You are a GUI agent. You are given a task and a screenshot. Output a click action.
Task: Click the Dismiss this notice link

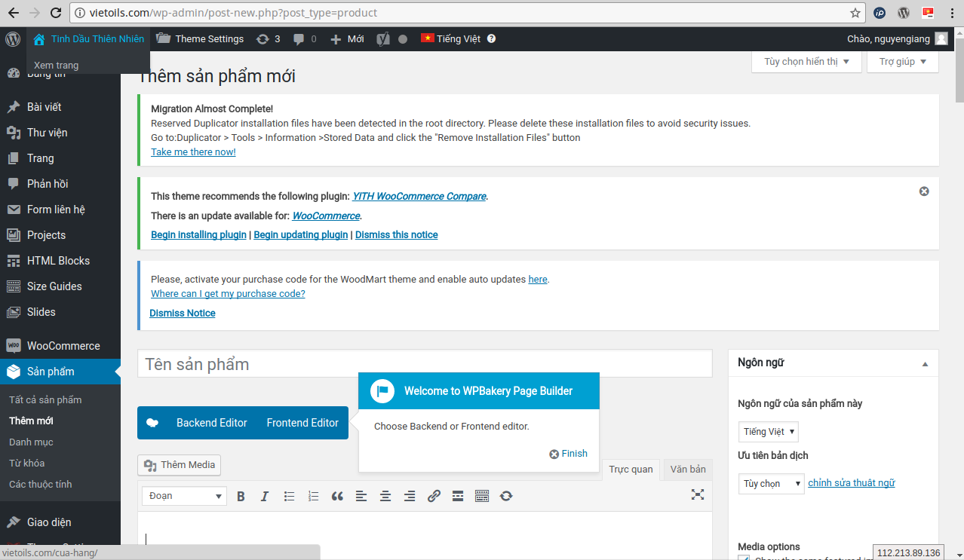[397, 235]
